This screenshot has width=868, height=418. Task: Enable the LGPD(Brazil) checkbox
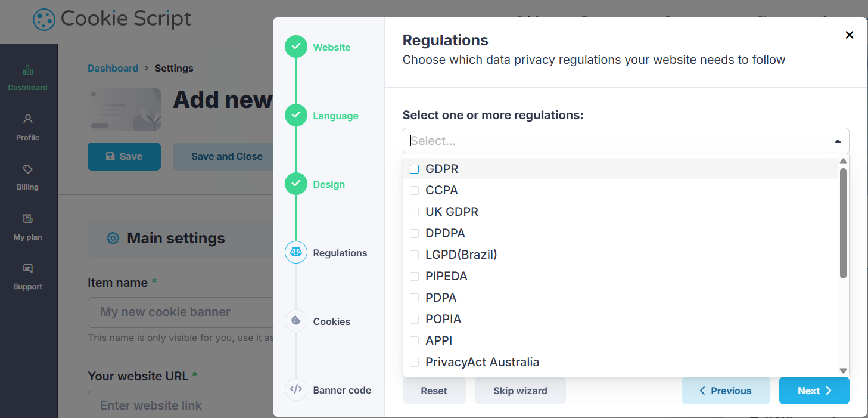point(415,255)
